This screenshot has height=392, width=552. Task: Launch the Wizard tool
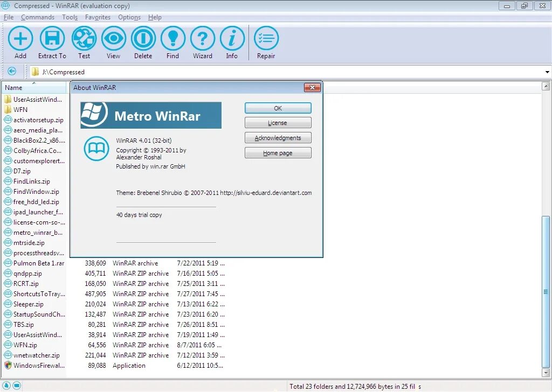203,38
